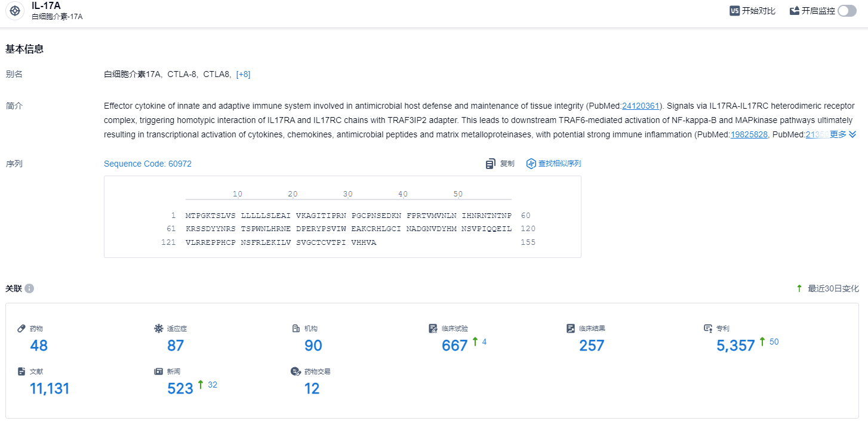Toggle the 开启监控 monitoring switch
Image resolution: width=868 pixels, height=421 pixels.
pos(847,11)
